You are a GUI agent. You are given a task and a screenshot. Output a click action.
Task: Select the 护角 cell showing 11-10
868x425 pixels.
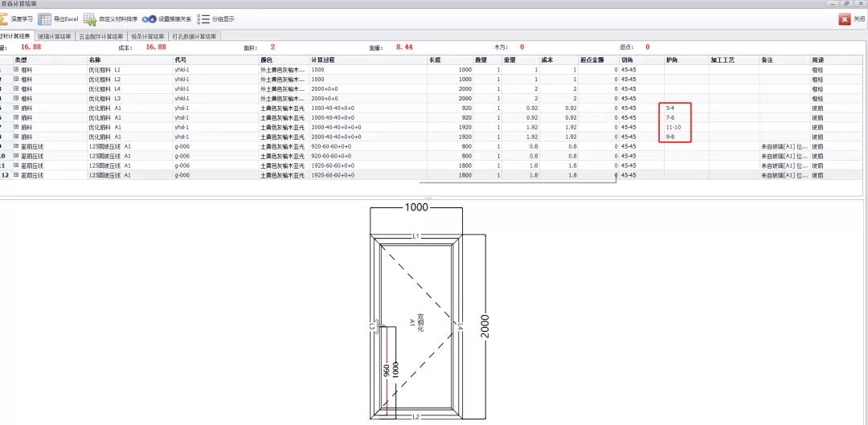[x=674, y=127]
